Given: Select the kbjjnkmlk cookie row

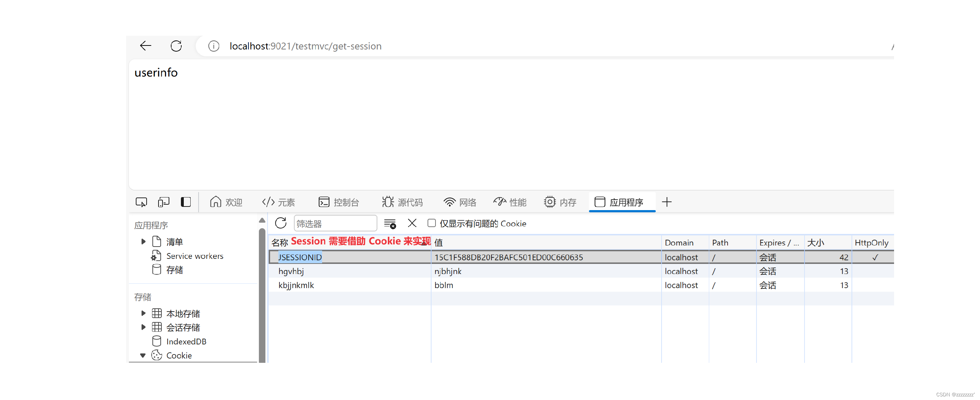Looking at the screenshot, I should click(x=581, y=285).
